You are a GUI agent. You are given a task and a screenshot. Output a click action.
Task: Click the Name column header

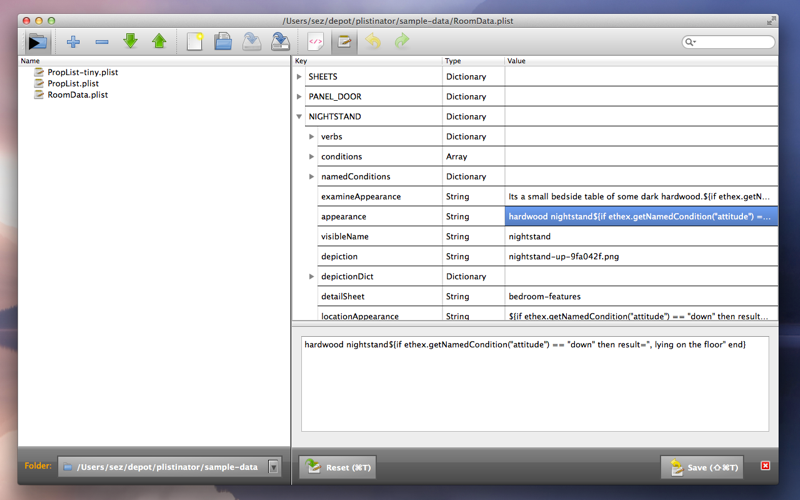tap(154, 61)
